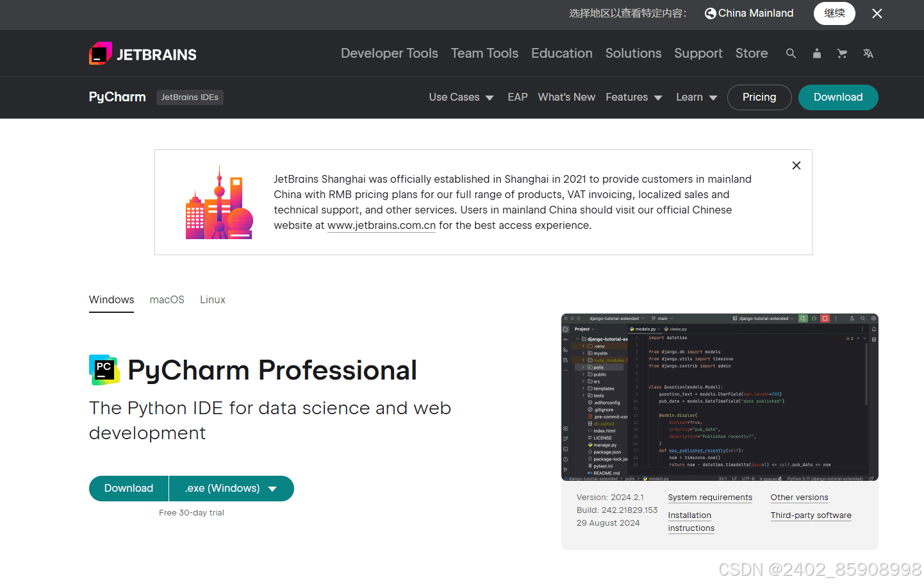Click the JetBrains logo
Screen dimensions: 924x586
coord(143,54)
